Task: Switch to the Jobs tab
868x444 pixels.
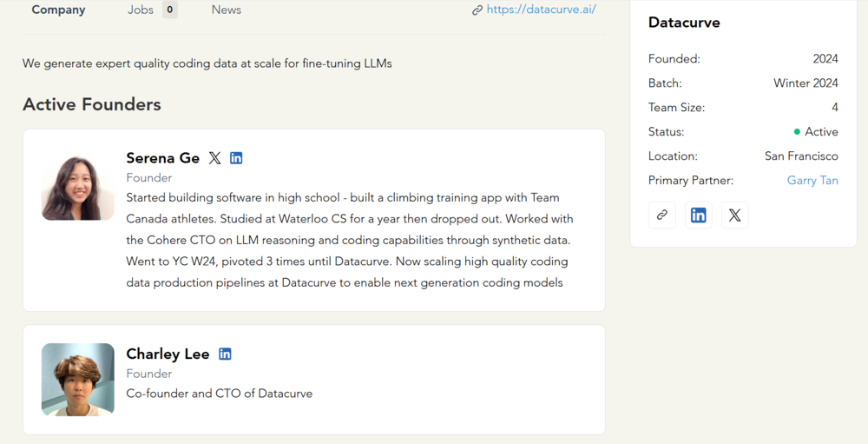Action: coord(140,10)
